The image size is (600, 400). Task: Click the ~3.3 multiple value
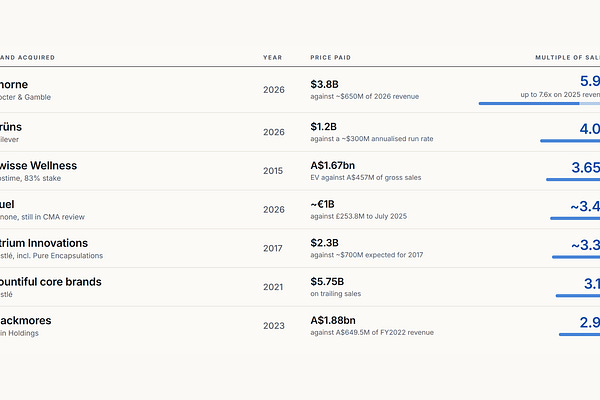click(x=585, y=245)
